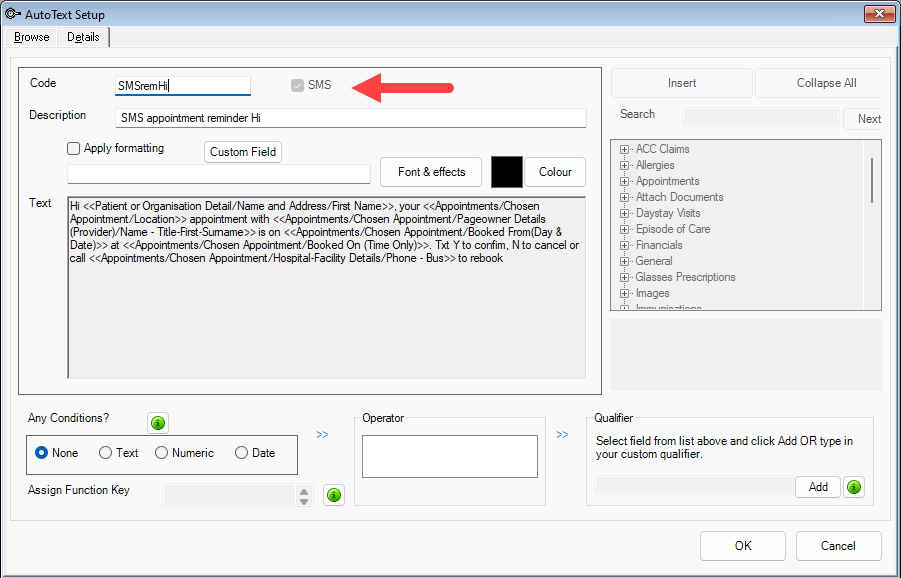Open info icon beside Qualifier Add button
Screen dimensions: 901x578
854,487
